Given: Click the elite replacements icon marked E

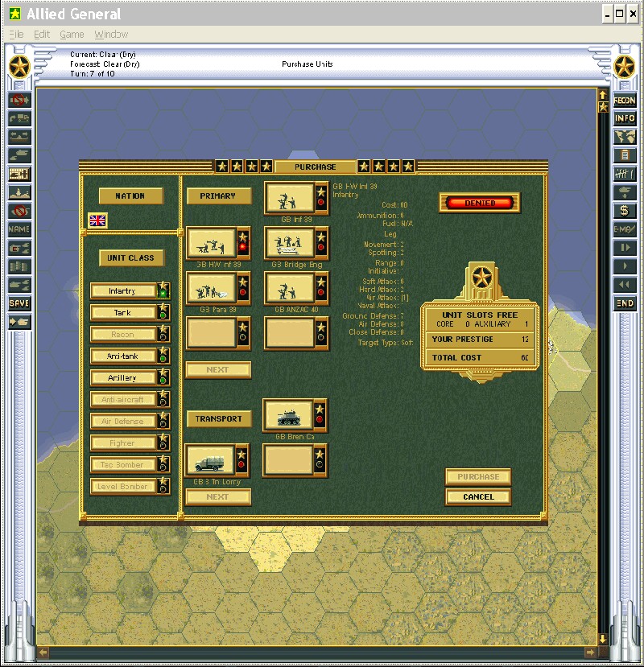Looking at the screenshot, I should point(19,248).
